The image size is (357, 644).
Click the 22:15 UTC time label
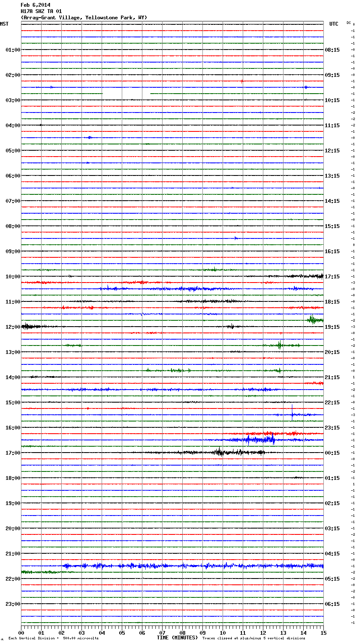point(332,403)
